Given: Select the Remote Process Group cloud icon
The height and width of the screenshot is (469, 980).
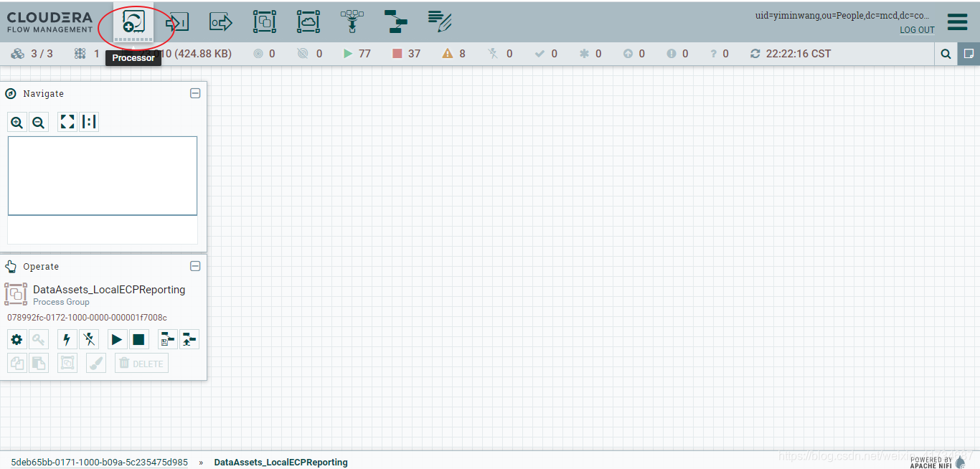Looking at the screenshot, I should tap(308, 22).
